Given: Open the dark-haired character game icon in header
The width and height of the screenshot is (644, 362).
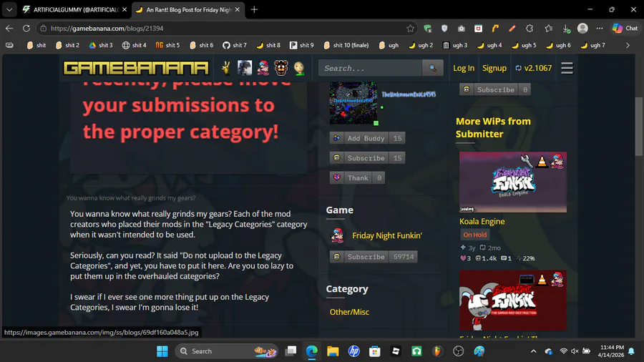Looking at the screenshot, I should (245, 68).
